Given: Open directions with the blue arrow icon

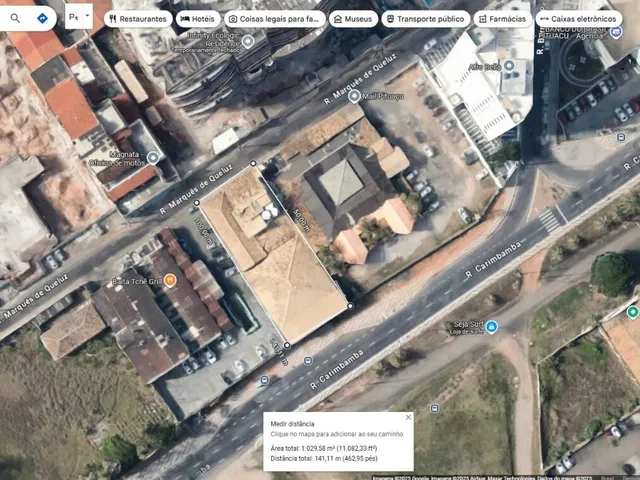Looking at the screenshot, I should (42, 18).
